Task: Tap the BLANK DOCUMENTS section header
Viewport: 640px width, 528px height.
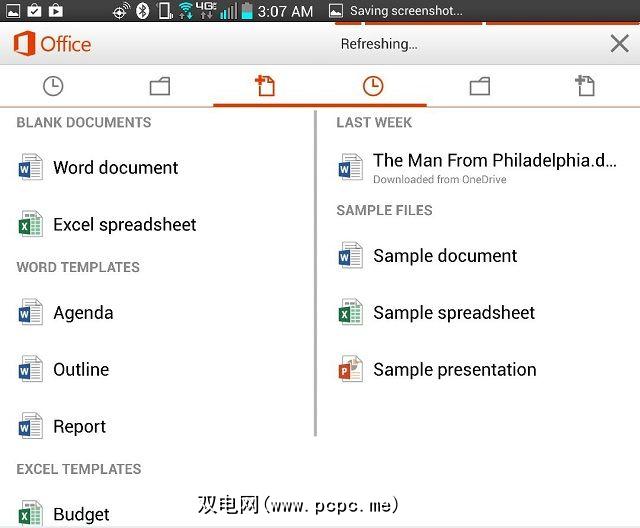Action: pyautogui.click(x=84, y=122)
